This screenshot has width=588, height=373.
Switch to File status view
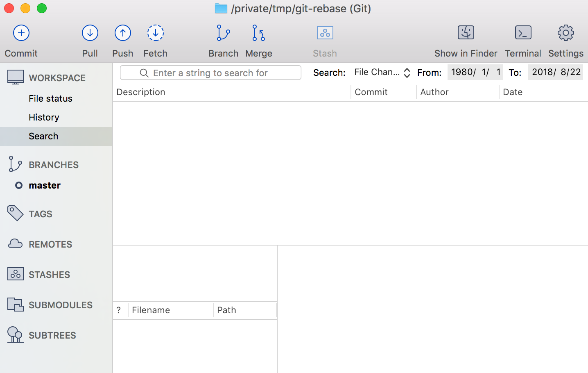[50, 98]
